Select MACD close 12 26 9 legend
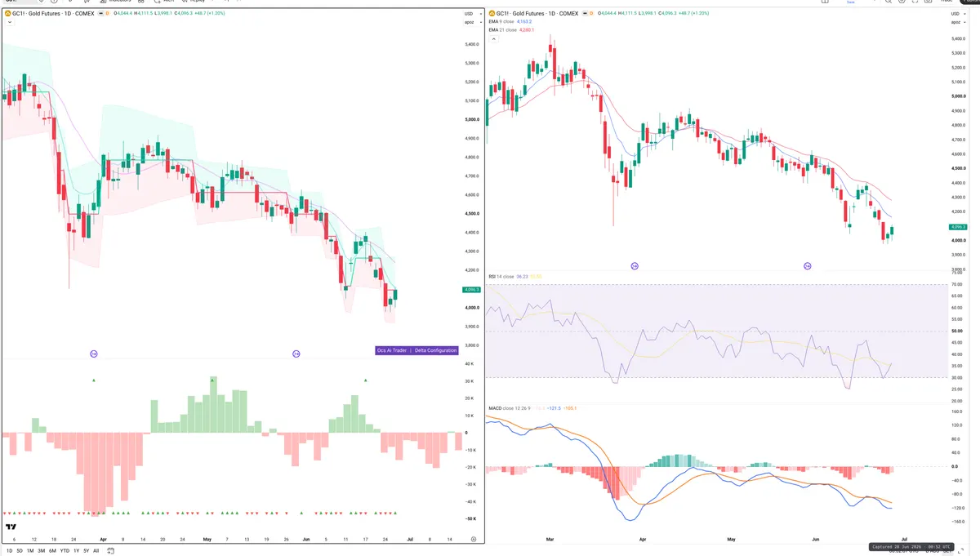The width and height of the screenshot is (980, 556). pyautogui.click(x=510, y=407)
